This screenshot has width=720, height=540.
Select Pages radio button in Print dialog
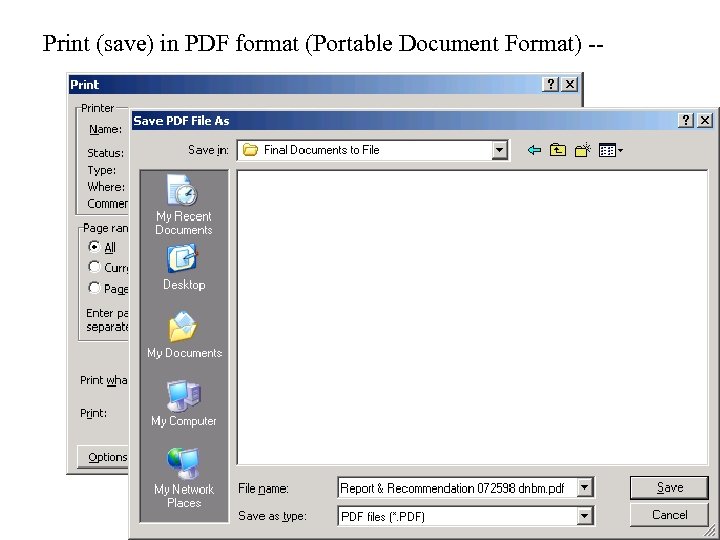click(x=94, y=288)
